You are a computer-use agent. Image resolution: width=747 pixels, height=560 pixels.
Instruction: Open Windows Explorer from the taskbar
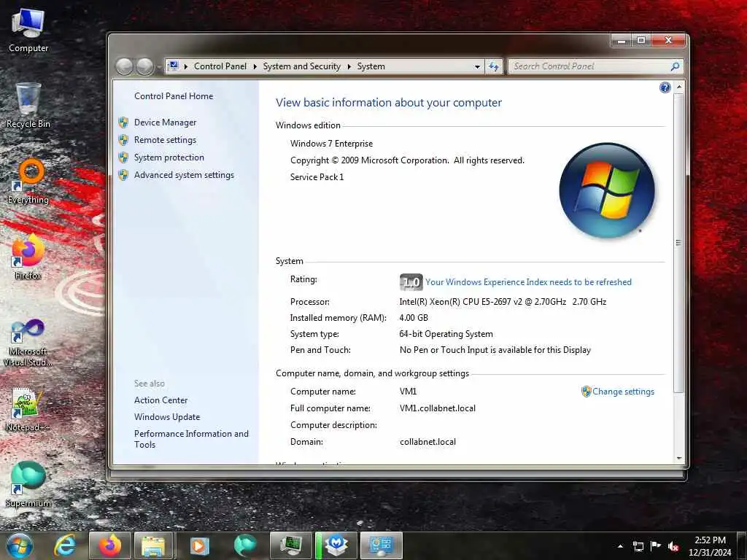(153, 545)
